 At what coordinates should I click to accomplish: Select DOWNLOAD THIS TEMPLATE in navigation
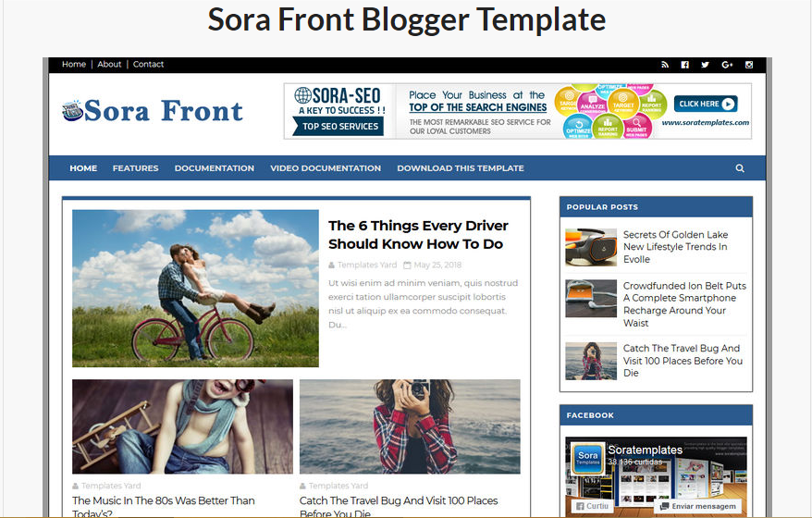point(461,168)
